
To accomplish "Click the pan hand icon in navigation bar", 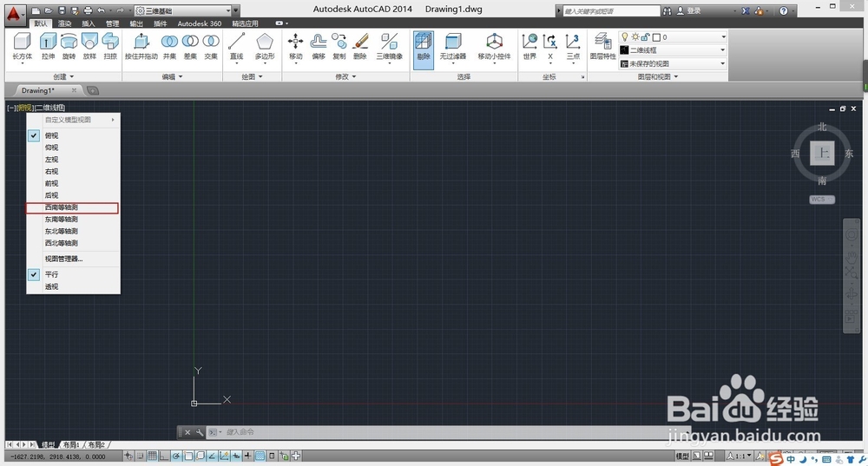I will click(x=852, y=256).
